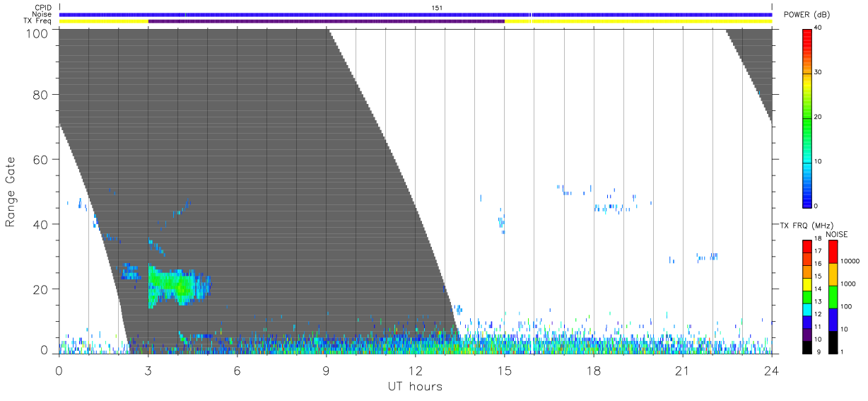This screenshot has height=401, width=868.
Task: Click the blue scatter near 18 UT, gate 45
Action: (x=611, y=208)
